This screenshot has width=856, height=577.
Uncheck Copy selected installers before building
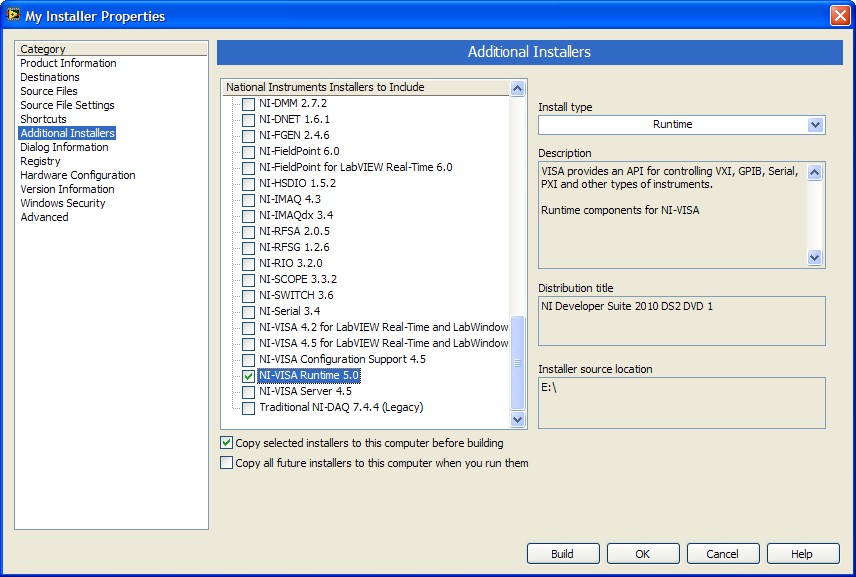[227, 443]
